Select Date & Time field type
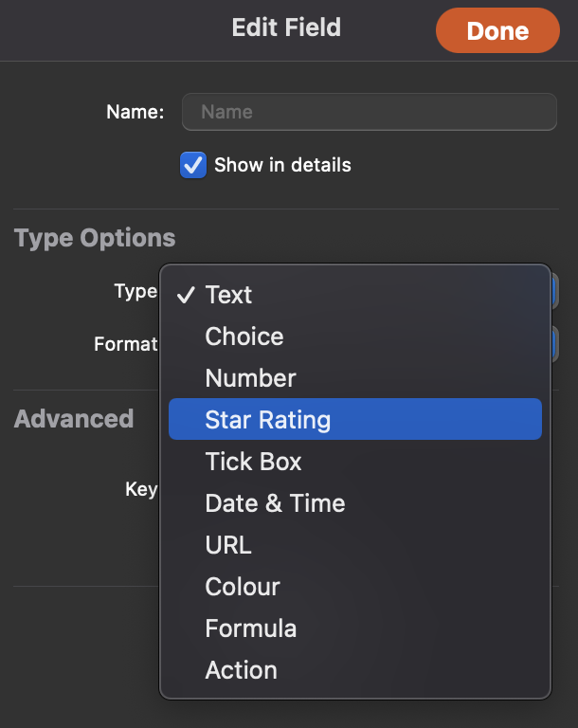The image size is (578, 728). [355, 502]
